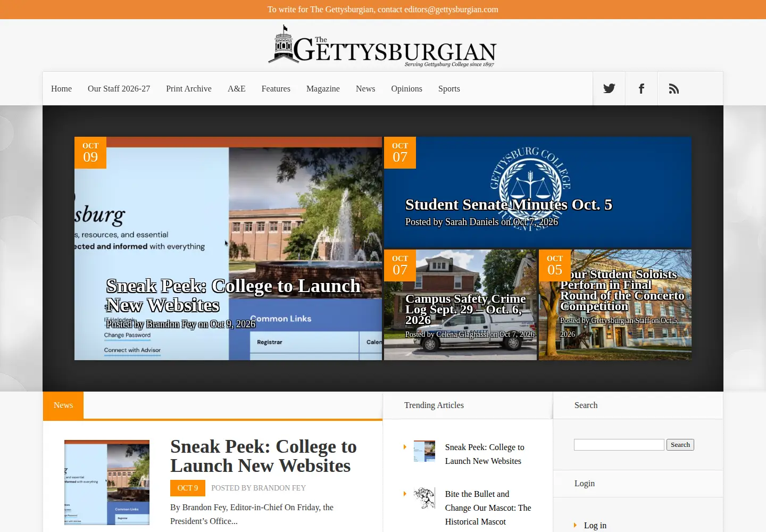The width and height of the screenshot is (766, 532).
Task: Click the top banner contact text
Action: click(383, 10)
